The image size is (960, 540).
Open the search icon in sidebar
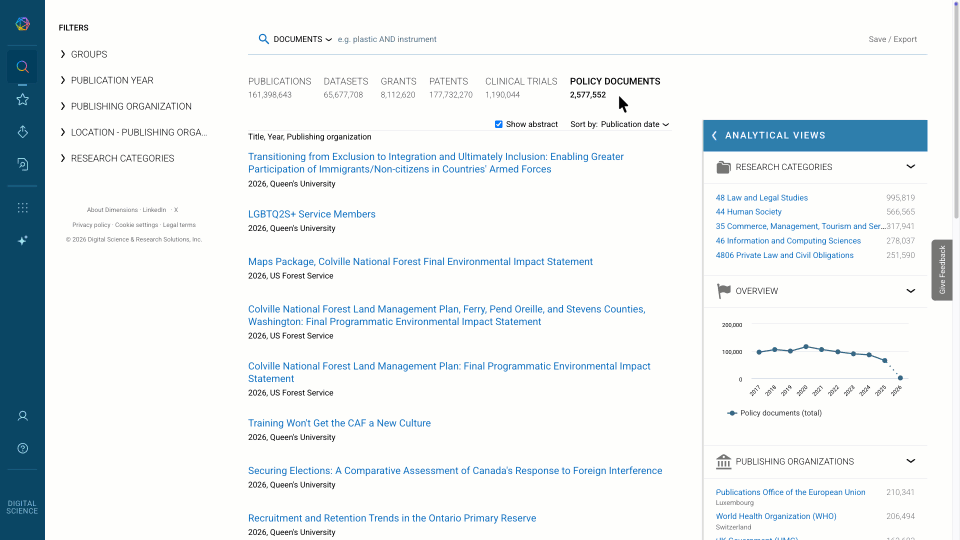pos(22,68)
